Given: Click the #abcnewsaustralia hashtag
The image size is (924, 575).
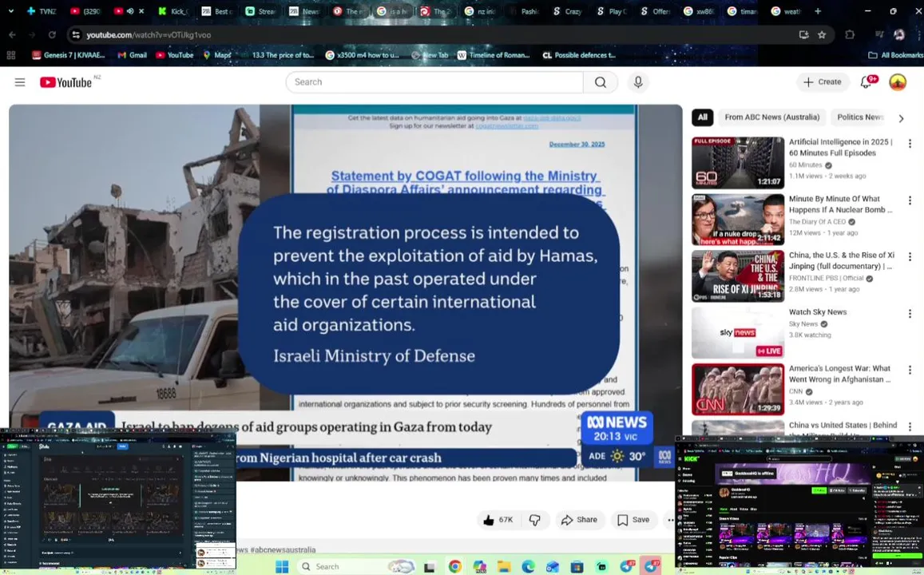Looking at the screenshot, I should point(283,549).
